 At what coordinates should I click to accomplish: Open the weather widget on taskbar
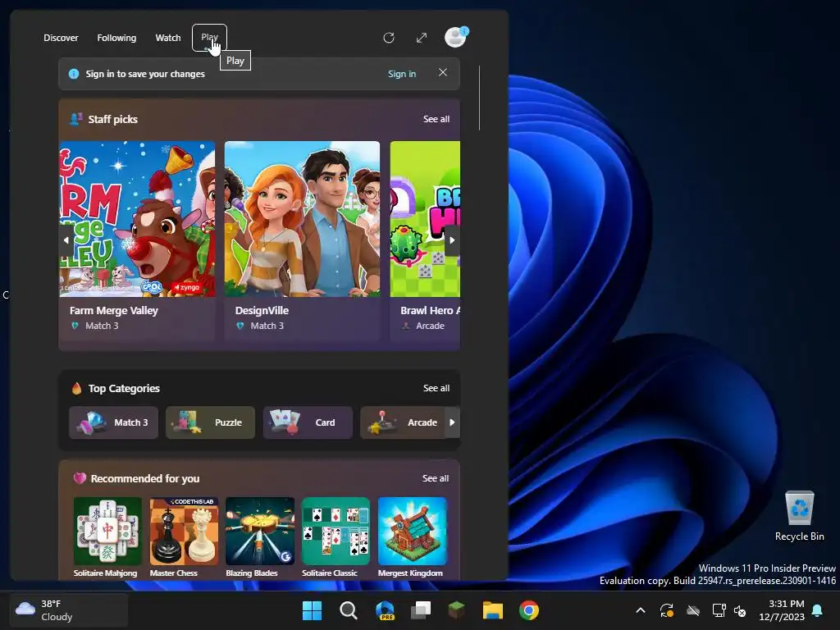[x=69, y=610]
